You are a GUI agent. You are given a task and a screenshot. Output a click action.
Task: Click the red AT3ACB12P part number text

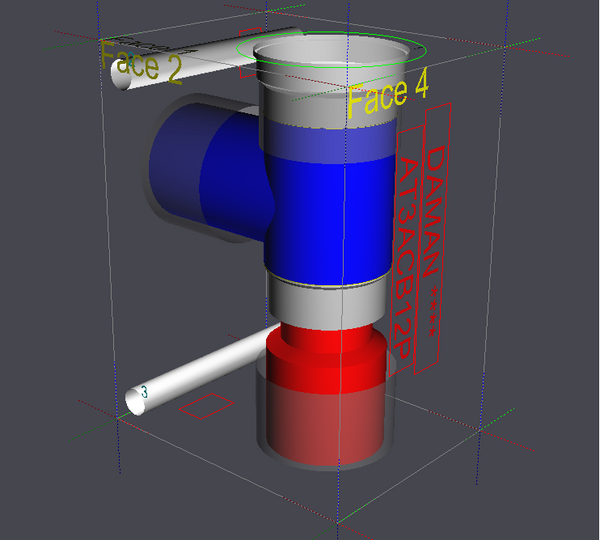(x=408, y=256)
